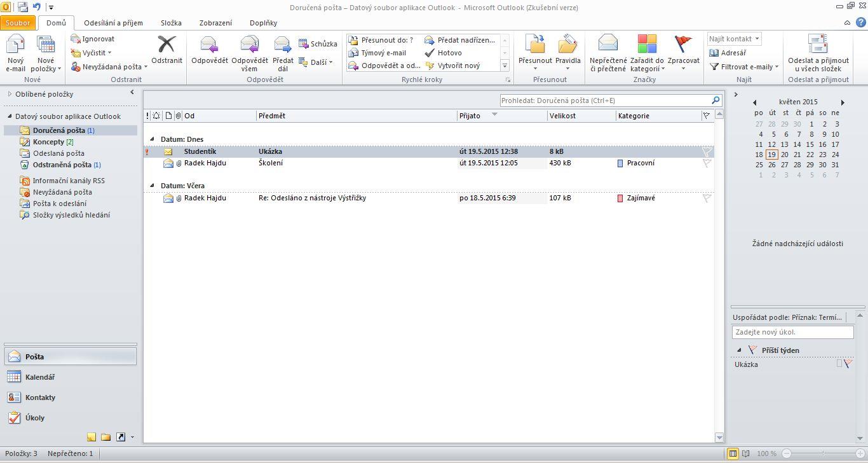Viewport: 868px width, 463px height.
Task: Go to the next month in calendar
Action: (843, 102)
